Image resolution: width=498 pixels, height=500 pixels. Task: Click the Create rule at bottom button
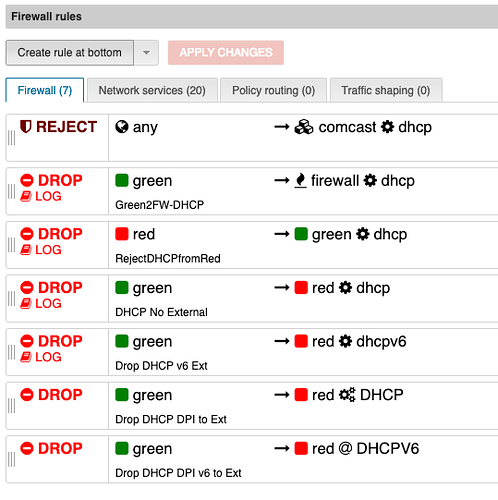coord(70,53)
